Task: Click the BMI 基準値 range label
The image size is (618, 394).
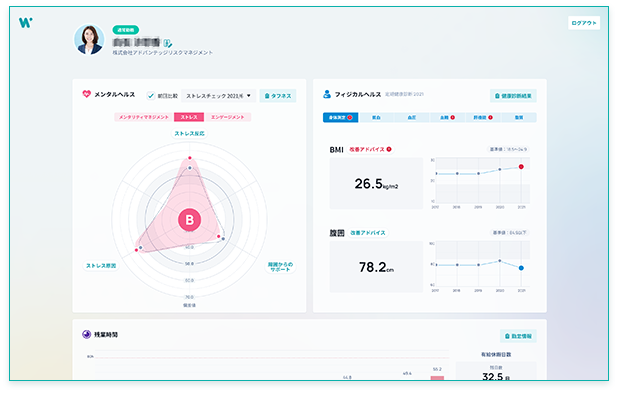Action: [x=508, y=149]
